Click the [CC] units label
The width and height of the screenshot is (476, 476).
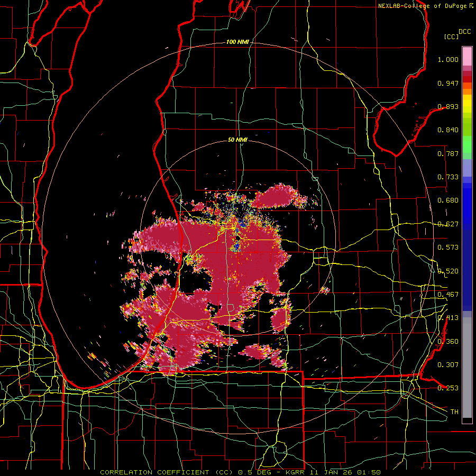(452, 36)
